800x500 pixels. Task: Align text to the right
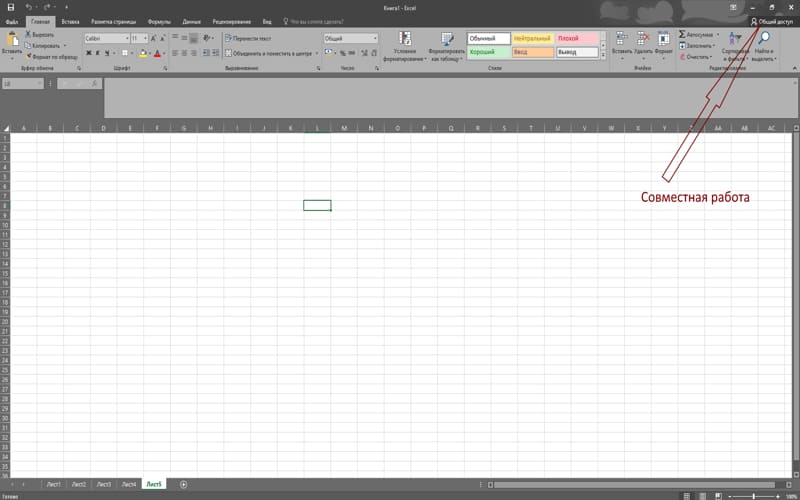pos(193,53)
